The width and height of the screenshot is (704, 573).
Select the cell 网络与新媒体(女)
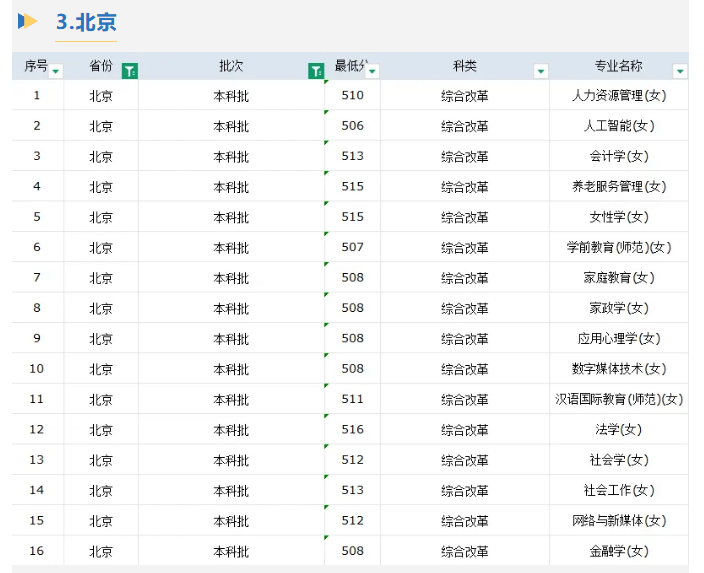click(x=619, y=520)
